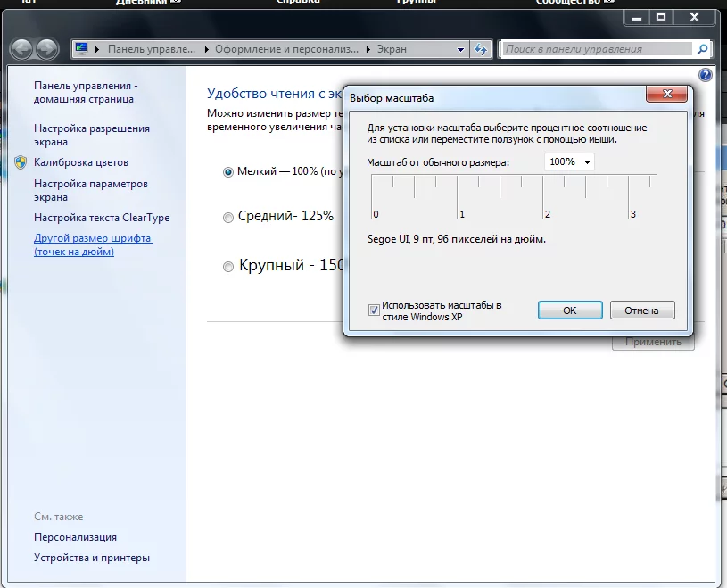The height and width of the screenshot is (588, 727).
Task: Maximize the control panel window
Action: (x=661, y=17)
